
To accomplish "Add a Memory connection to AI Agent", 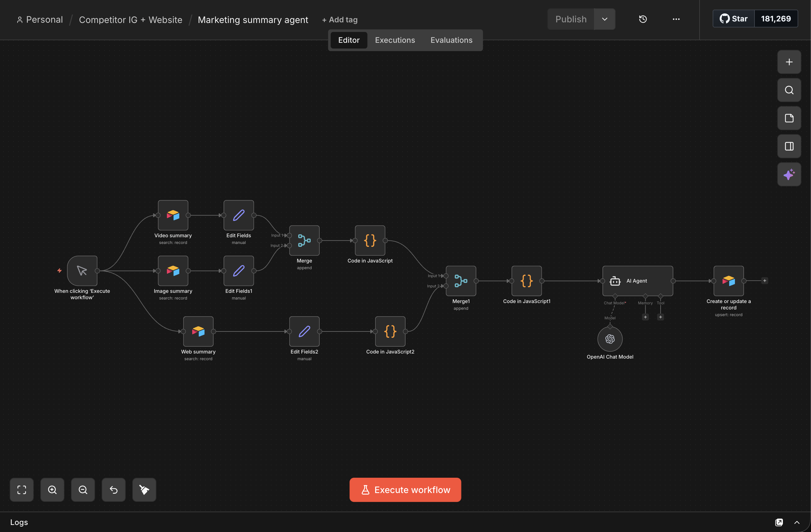I will point(645,317).
